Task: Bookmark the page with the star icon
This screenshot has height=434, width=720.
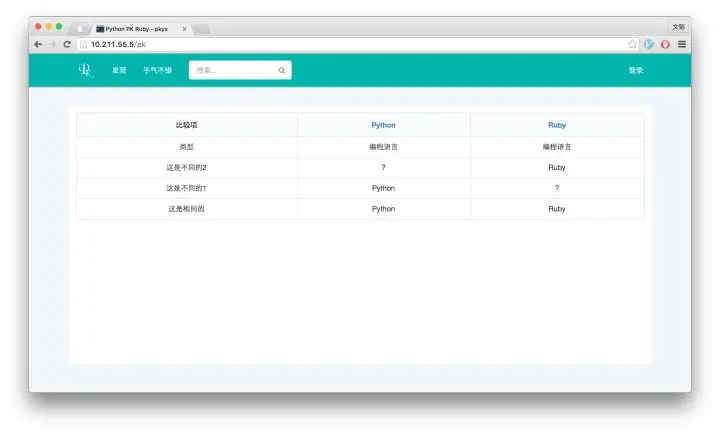Action: click(x=632, y=44)
